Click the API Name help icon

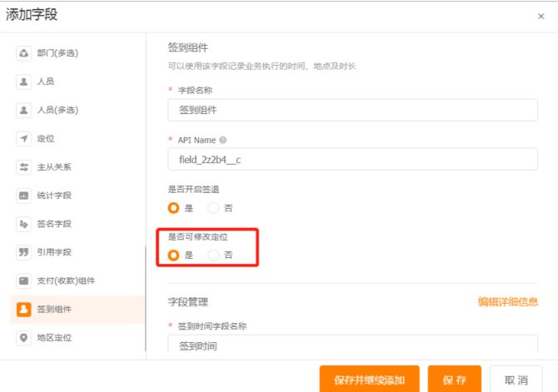click(x=222, y=140)
